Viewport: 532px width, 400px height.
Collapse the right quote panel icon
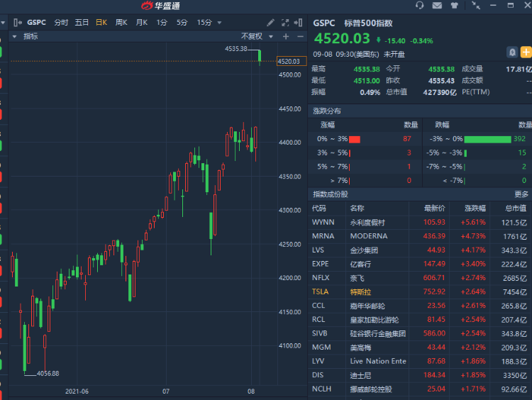pos(299,23)
